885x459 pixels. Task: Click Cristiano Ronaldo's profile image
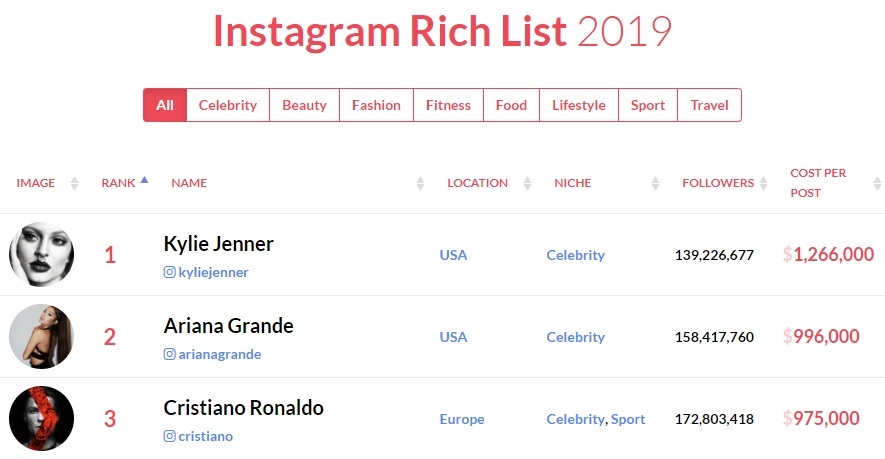click(x=41, y=418)
